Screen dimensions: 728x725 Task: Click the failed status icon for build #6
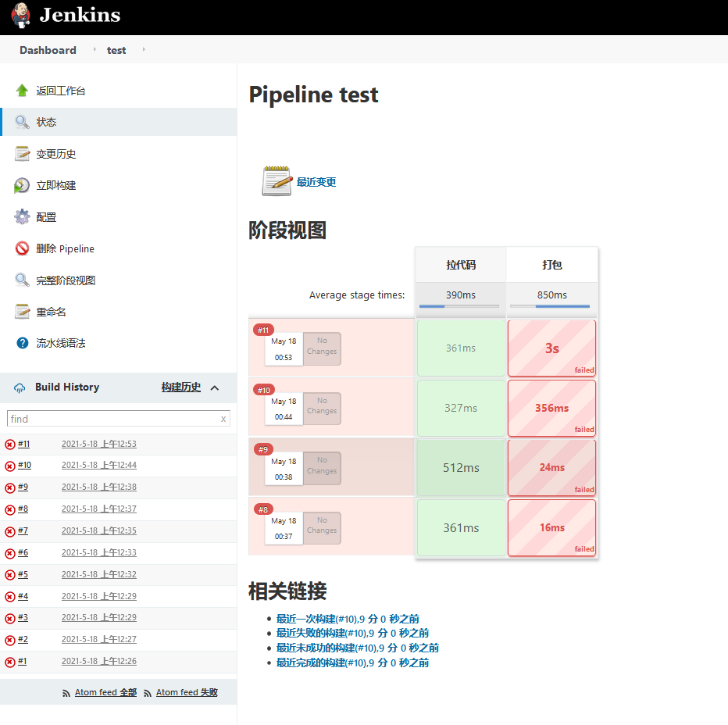point(9,553)
